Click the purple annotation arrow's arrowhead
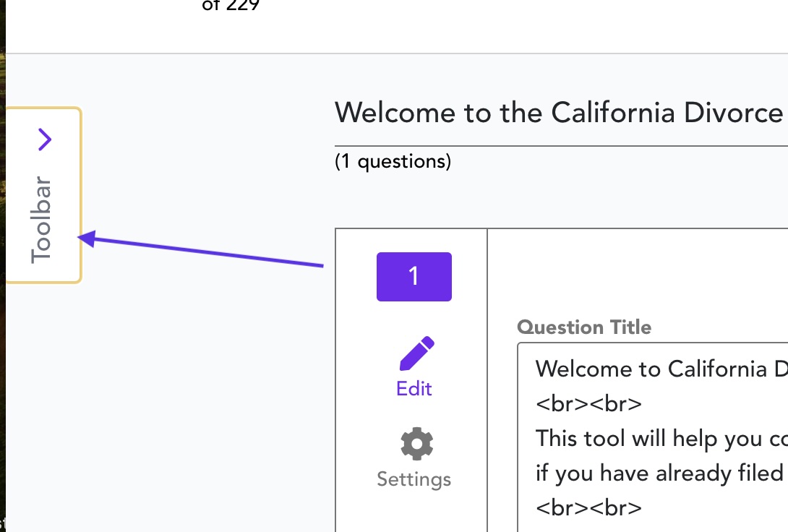The width and height of the screenshot is (788, 532). coord(87,239)
